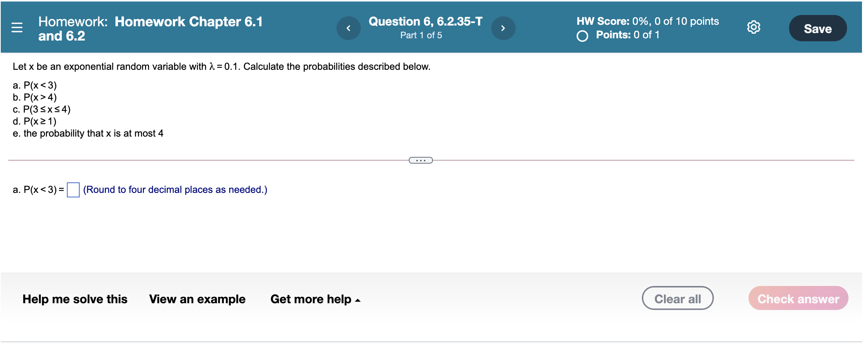Image resolution: width=868 pixels, height=346 pixels.
Task: Open the settings gear icon
Action: point(754,27)
